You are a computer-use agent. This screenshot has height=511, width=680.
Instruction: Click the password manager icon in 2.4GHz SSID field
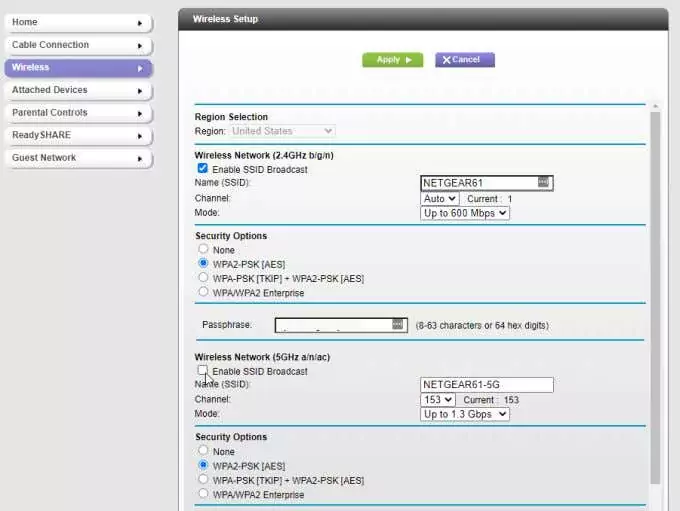pos(543,183)
